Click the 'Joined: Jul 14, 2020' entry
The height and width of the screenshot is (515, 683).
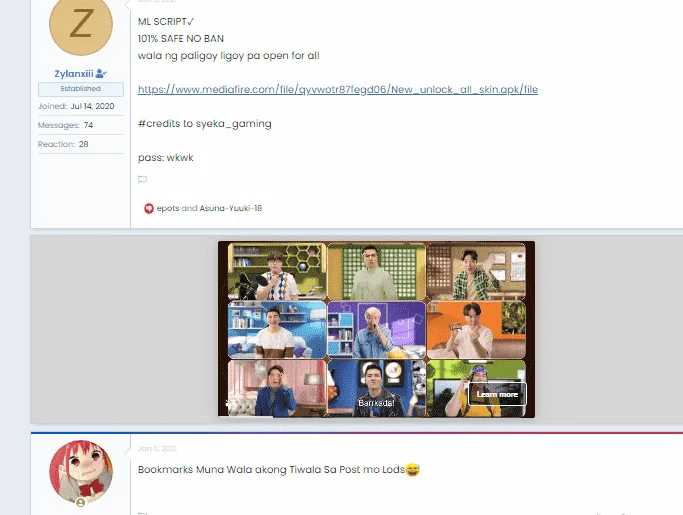pos(76,106)
